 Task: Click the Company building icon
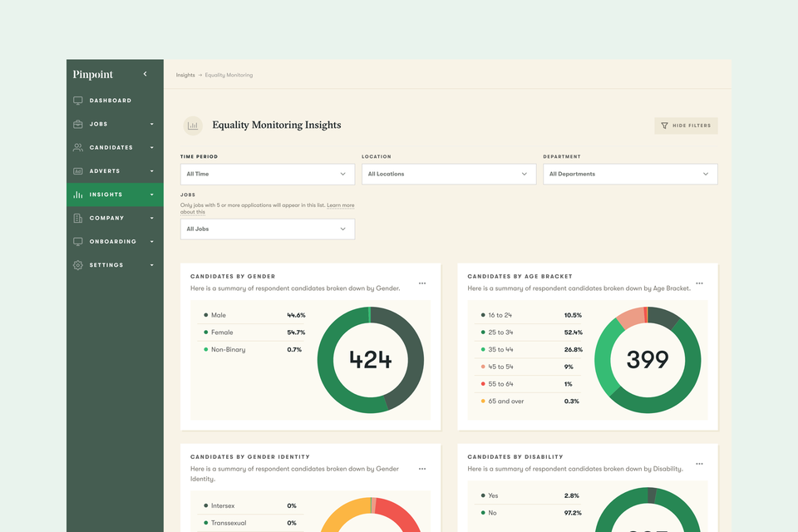(x=78, y=218)
